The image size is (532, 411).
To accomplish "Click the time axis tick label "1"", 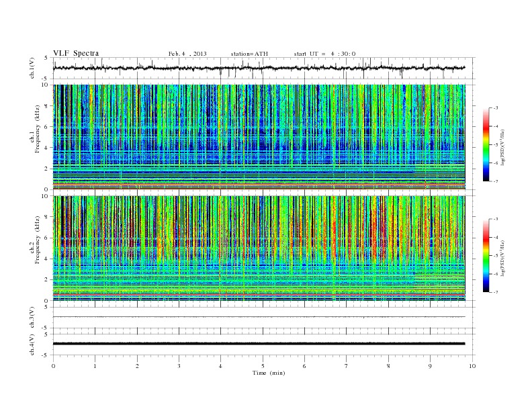I will tap(95, 366).
